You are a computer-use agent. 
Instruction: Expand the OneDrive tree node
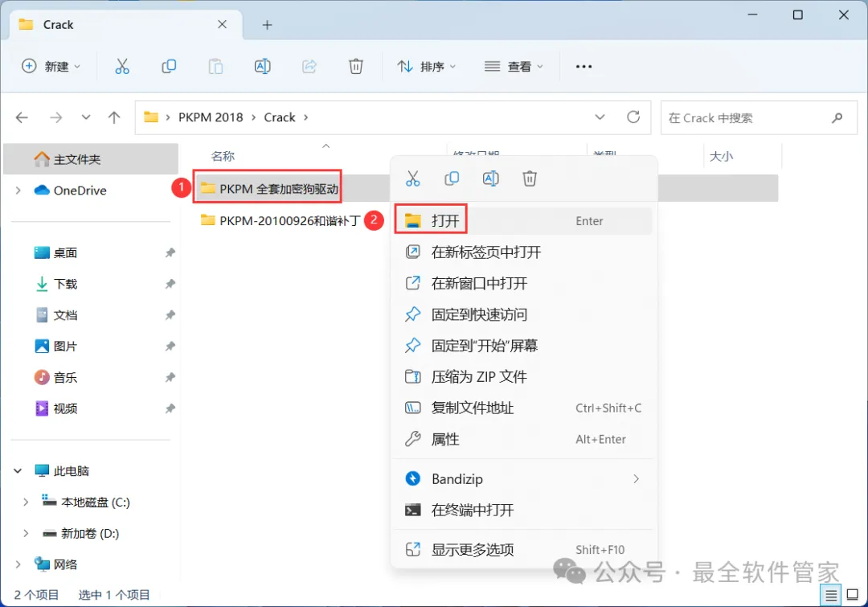[x=18, y=191]
